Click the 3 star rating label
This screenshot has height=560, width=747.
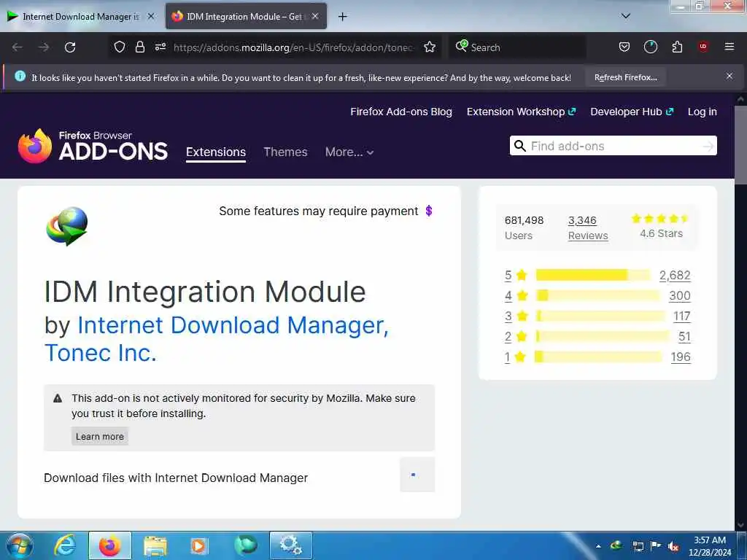click(516, 316)
